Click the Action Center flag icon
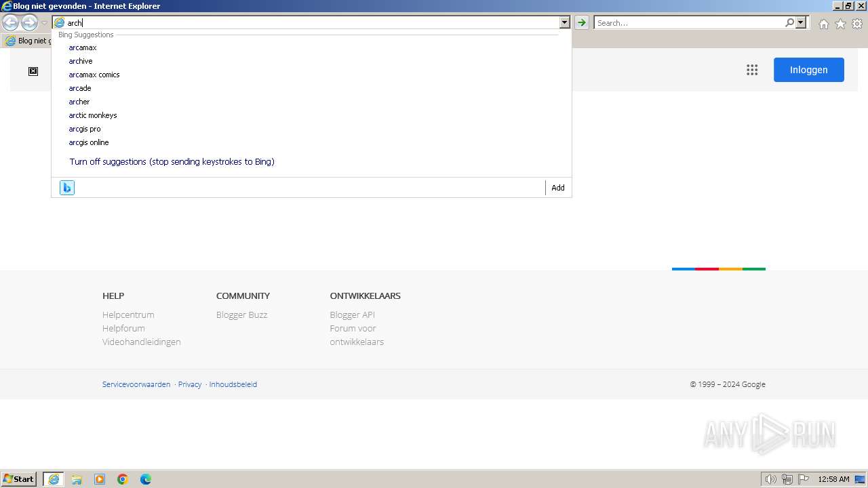Viewport: 868px width, 488px height. (804, 479)
